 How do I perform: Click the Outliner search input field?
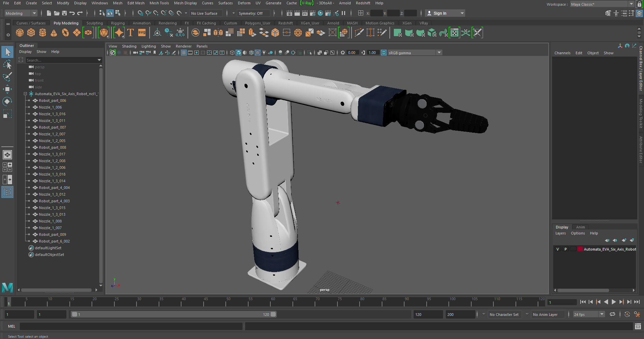coord(61,60)
